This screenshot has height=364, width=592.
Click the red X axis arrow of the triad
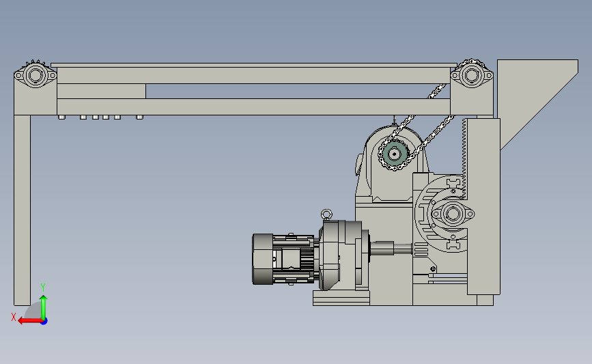(29, 321)
